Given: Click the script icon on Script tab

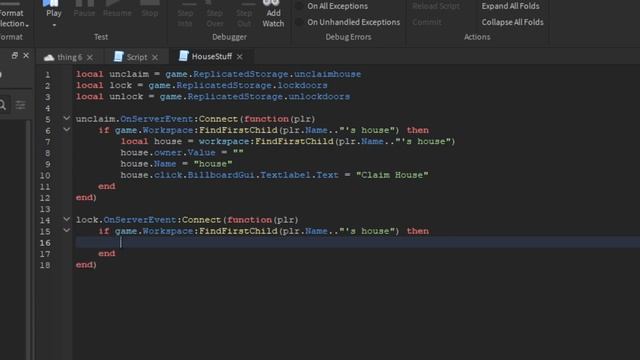Looking at the screenshot, I should pyautogui.click(x=118, y=56).
